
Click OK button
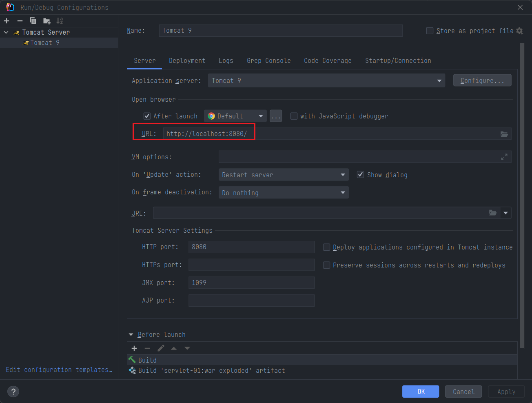(421, 392)
